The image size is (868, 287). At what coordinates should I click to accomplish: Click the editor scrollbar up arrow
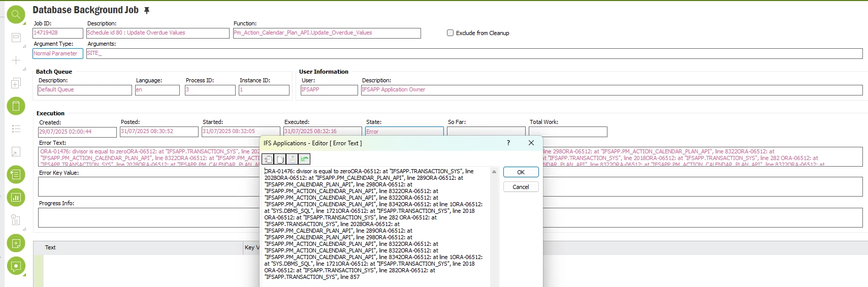[494, 172]
